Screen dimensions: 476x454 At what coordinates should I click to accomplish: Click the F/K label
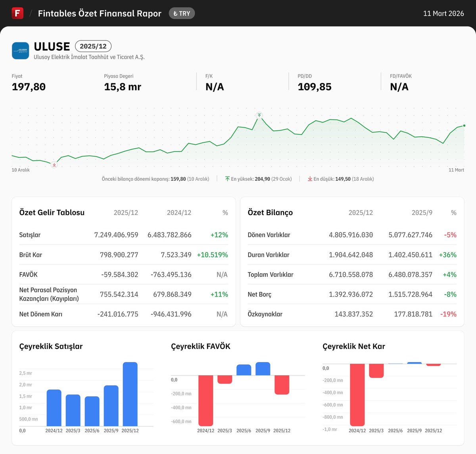pyautogui.click(x=209, y=76)
